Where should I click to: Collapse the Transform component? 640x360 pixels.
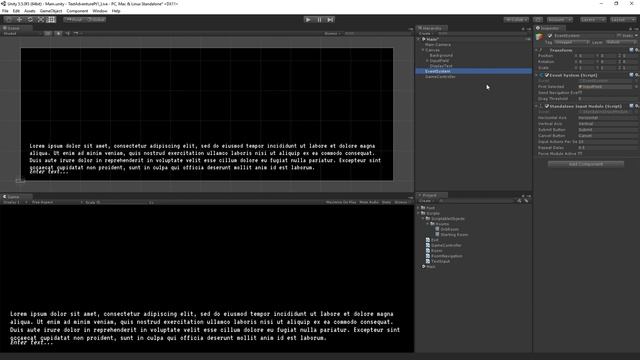click(537, 50)
